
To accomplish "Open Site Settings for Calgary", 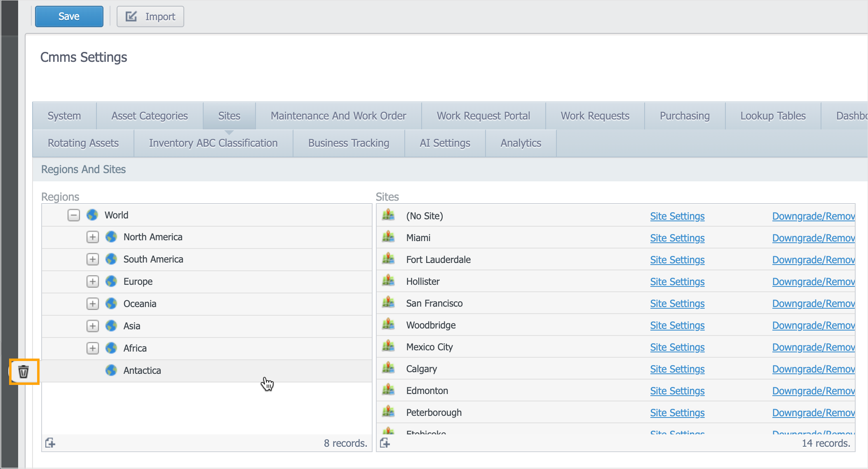I will [677, 369].
